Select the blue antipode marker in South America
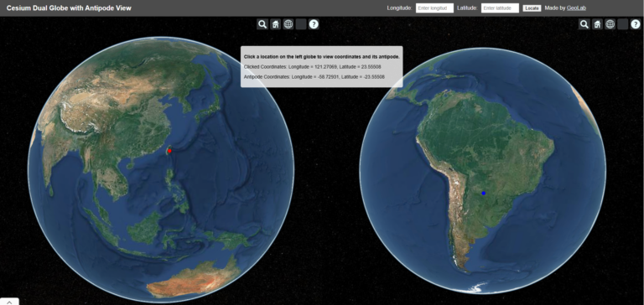This screenshot has width=644, height=305. [483, 193]
